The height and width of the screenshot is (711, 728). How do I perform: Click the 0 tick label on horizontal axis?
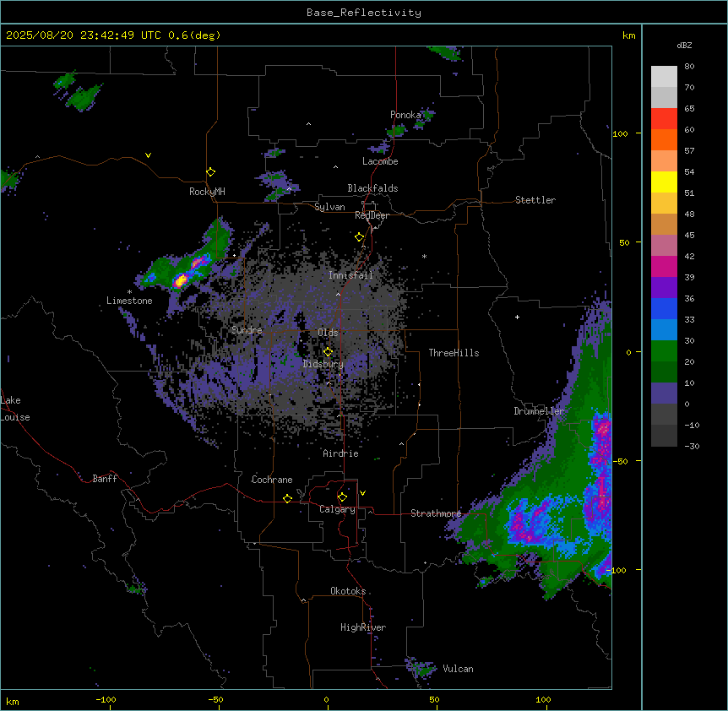pos(326,699)
